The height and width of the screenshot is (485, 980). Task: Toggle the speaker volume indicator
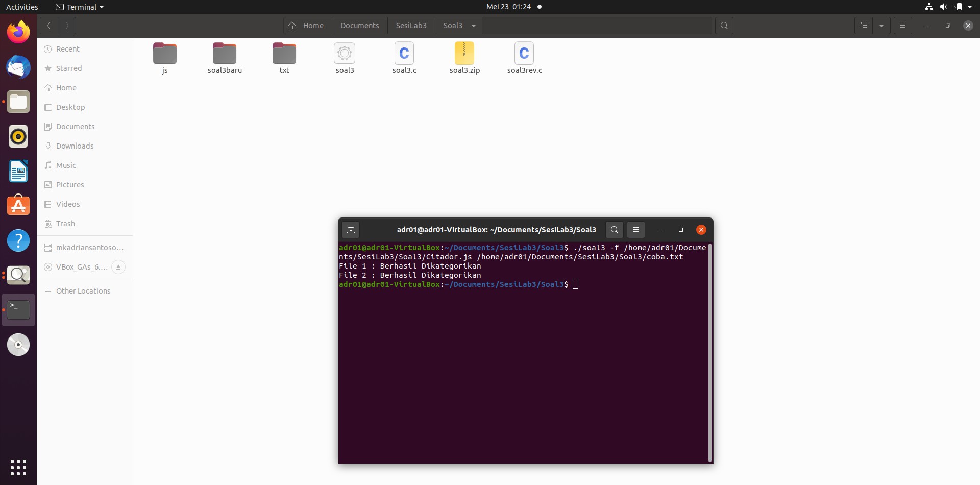(943, 7)
